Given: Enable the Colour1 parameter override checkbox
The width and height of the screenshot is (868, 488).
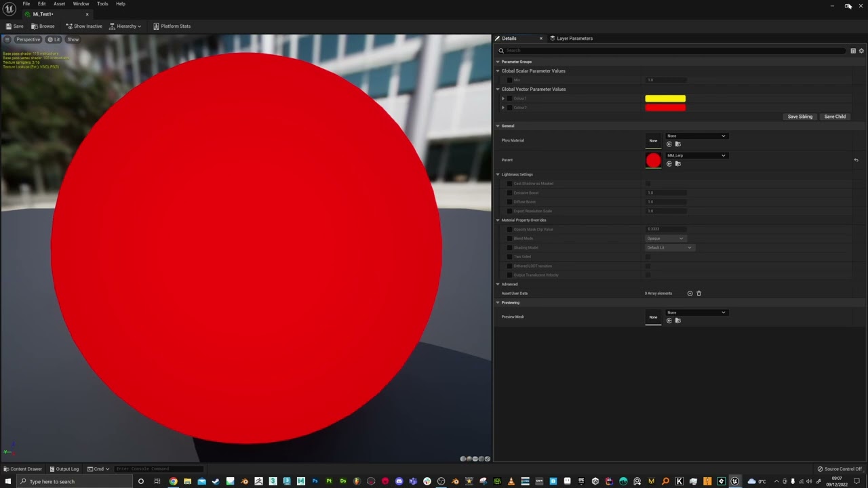Looking at the screenshot, I should coord(510,98).
